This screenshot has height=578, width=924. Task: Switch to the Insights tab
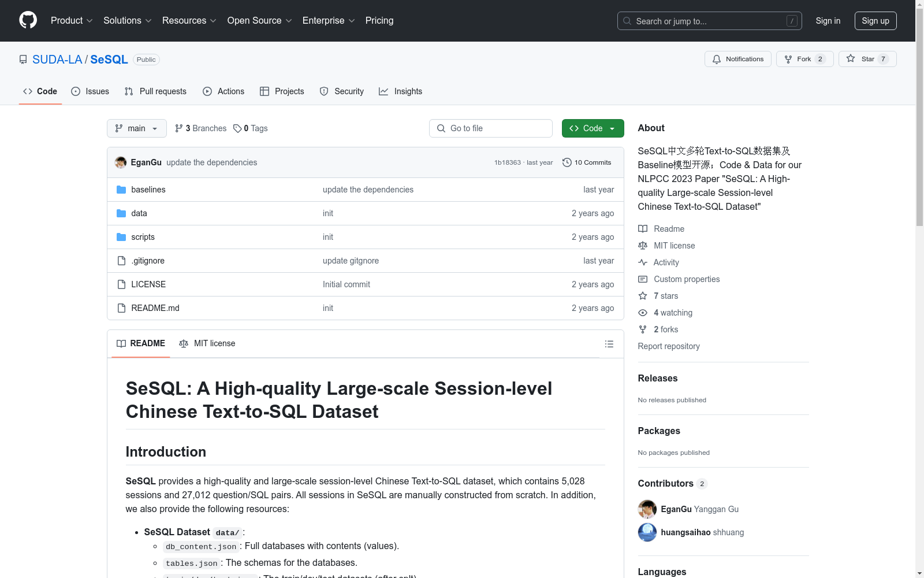pos(401,91)
